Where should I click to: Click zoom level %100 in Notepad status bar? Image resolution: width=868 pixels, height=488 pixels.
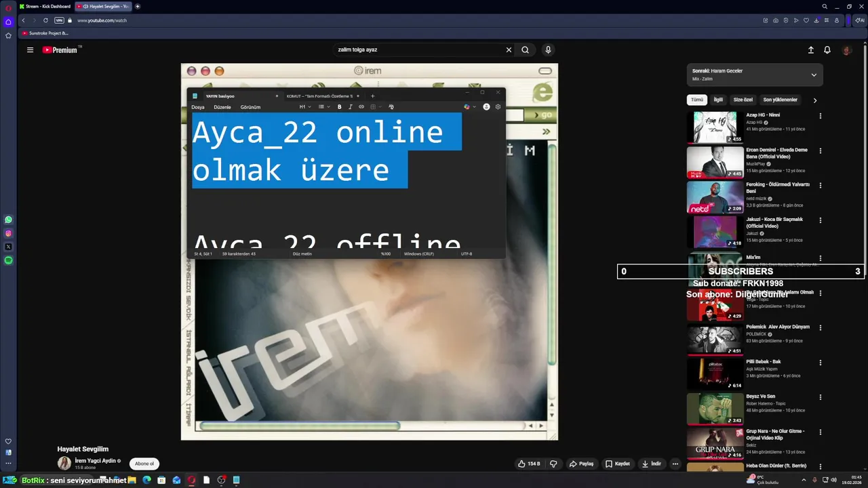click(386, 253)
